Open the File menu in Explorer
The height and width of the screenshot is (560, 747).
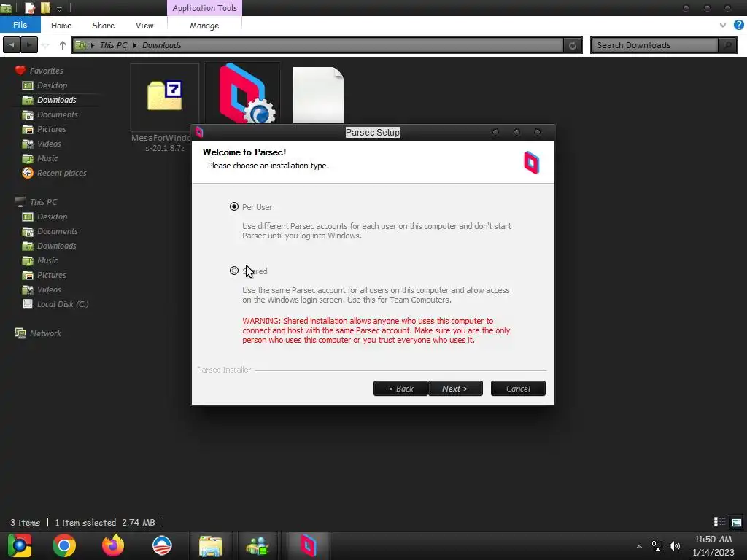tap(20, 25)
